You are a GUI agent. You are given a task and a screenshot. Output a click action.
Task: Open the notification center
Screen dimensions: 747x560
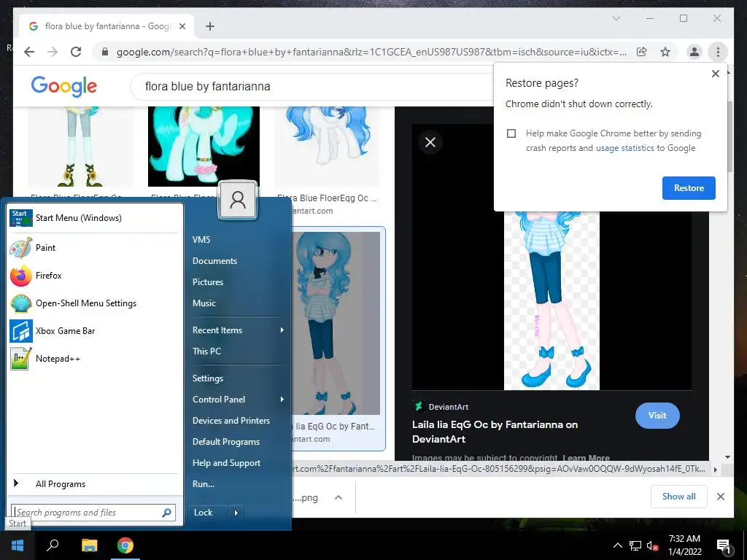click(x=723, y=545)
